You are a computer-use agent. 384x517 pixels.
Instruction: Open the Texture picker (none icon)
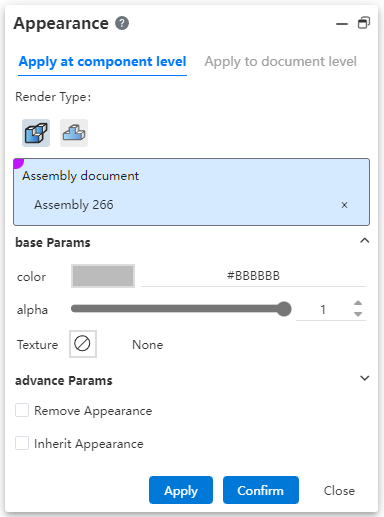coord(83,344)
